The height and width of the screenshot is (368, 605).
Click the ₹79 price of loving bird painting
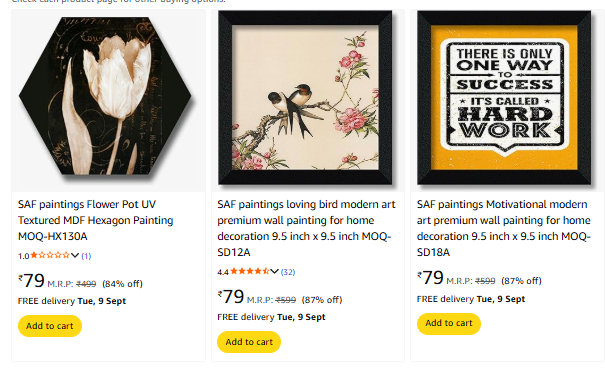pos(231,297)
